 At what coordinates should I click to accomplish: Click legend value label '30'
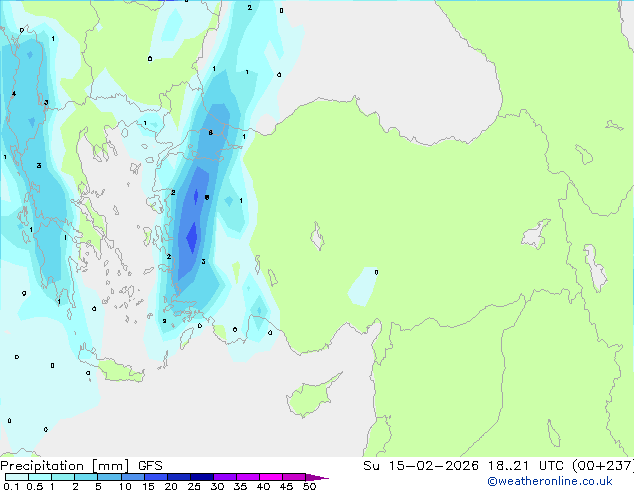point(217,486)
